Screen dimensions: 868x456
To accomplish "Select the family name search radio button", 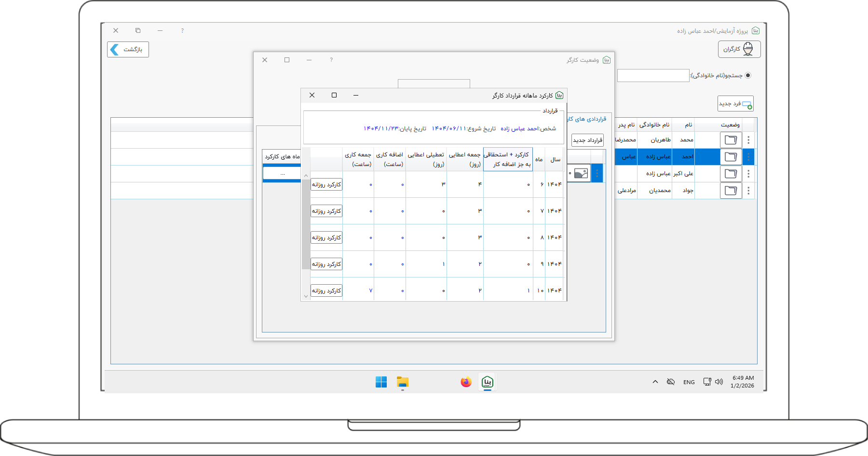I will coord(748,75).
